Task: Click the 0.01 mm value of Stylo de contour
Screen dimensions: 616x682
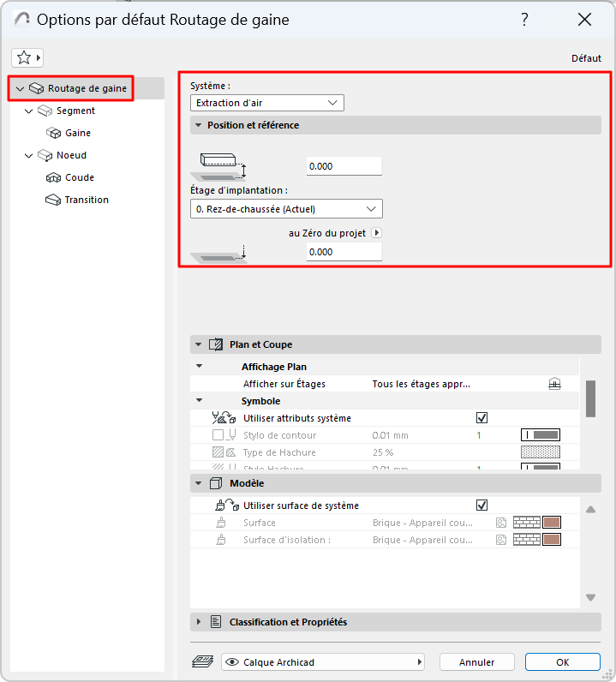Action: point(390,435)
